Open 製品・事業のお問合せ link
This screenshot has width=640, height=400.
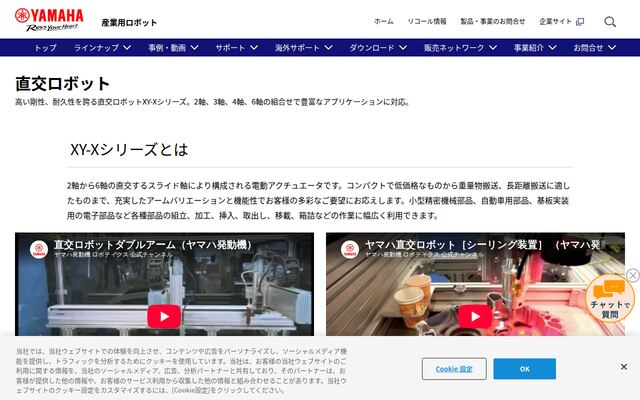click(x=493, y=21)
